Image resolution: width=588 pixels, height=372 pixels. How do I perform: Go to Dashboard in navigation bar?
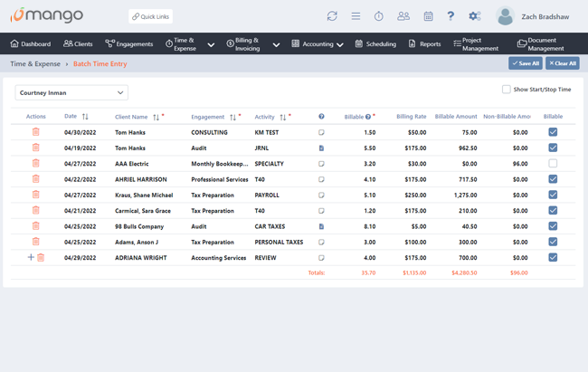(31, 44)
